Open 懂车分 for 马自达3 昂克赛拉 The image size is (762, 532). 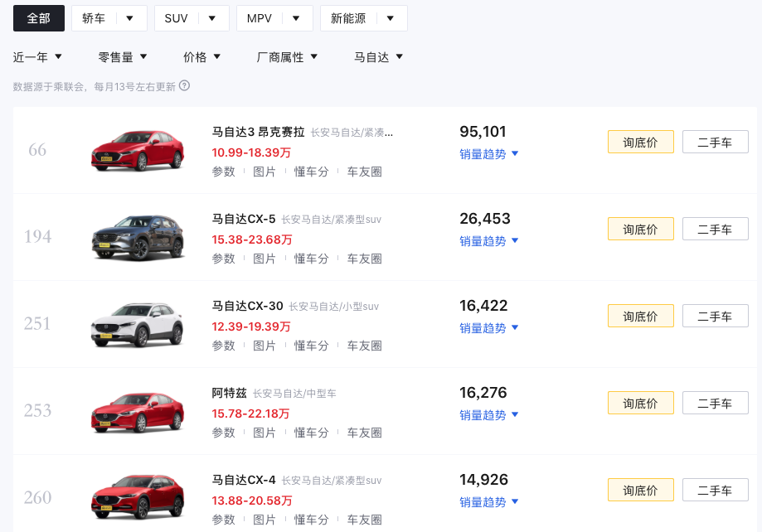point(312,172)
